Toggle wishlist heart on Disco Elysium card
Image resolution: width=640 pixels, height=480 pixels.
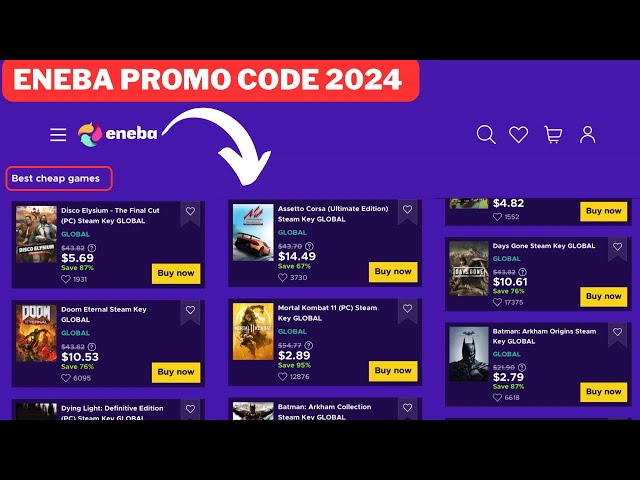[x=190, y=211]
